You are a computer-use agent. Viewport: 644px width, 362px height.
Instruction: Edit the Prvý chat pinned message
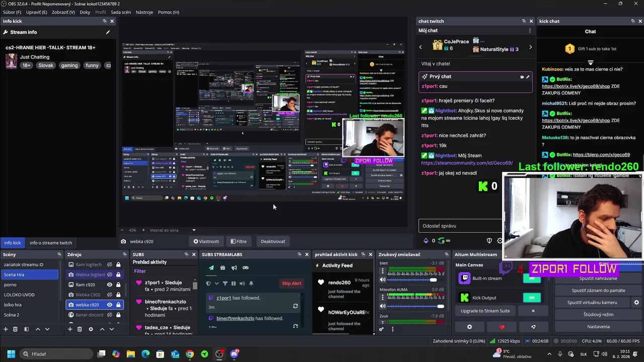(528, 76)
